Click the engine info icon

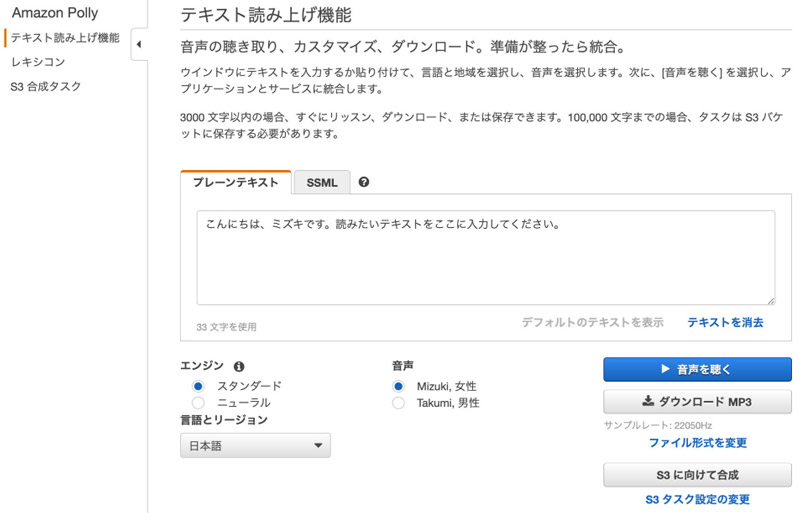239,367
